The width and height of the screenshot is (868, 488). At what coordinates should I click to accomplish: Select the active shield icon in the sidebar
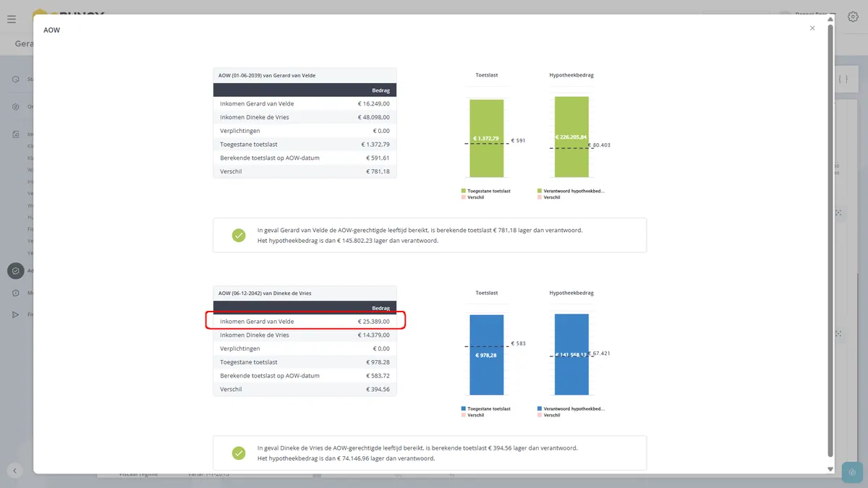[15, 270]
